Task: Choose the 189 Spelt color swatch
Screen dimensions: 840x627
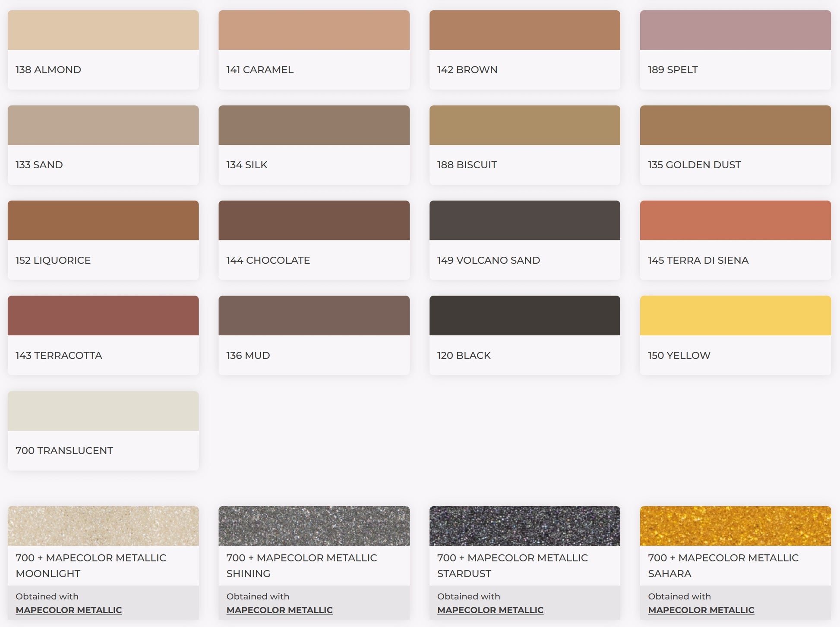Action: click(736, 30)
